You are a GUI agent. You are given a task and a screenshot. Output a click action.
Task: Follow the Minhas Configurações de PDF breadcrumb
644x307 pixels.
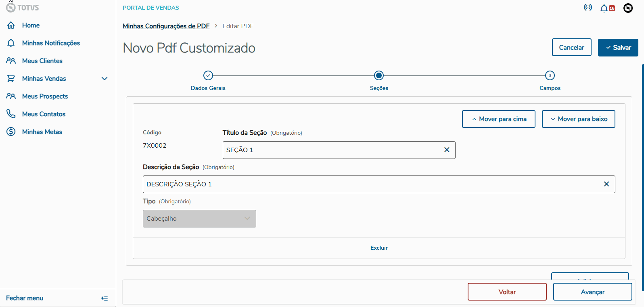tap(166, 26)
